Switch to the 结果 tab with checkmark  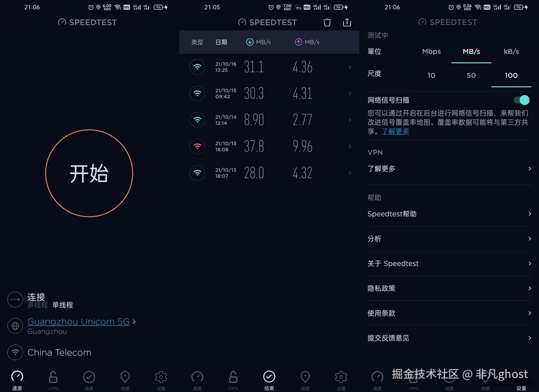click(269, 380)
